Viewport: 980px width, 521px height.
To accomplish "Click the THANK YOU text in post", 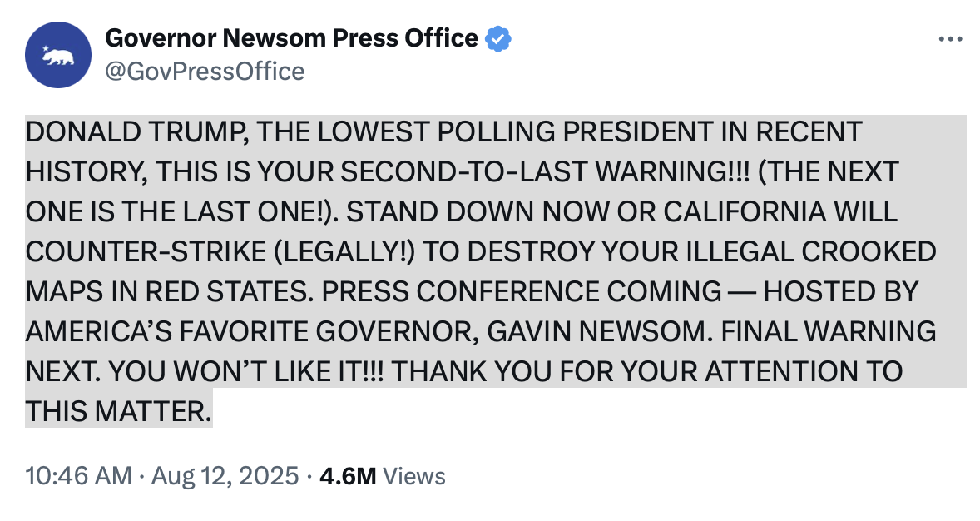I will 472,372.
